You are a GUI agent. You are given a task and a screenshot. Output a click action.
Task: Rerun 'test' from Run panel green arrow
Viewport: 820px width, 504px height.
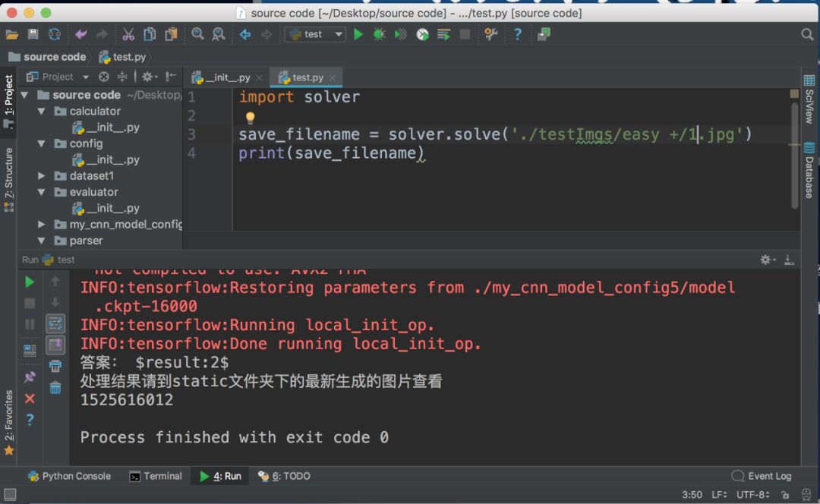[x=30, y=282]
